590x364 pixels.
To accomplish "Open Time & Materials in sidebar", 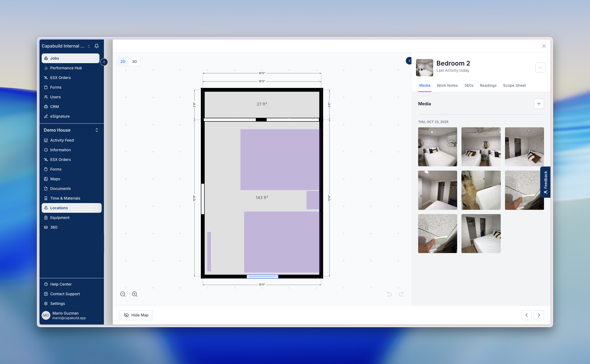I will [x=65, y=198].
